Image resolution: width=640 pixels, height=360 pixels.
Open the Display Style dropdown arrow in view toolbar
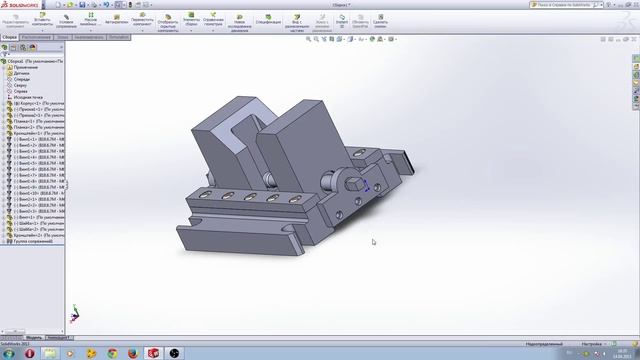[x=354, y=39]
